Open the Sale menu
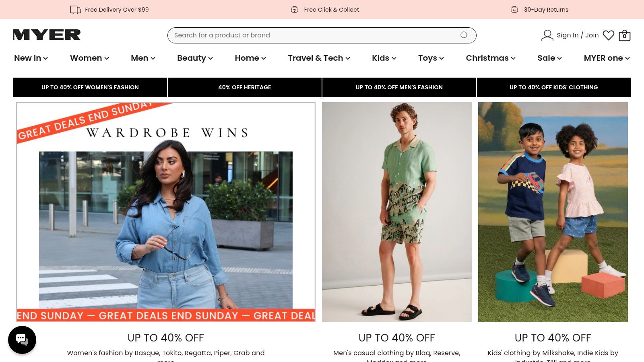 click(549, 58)
